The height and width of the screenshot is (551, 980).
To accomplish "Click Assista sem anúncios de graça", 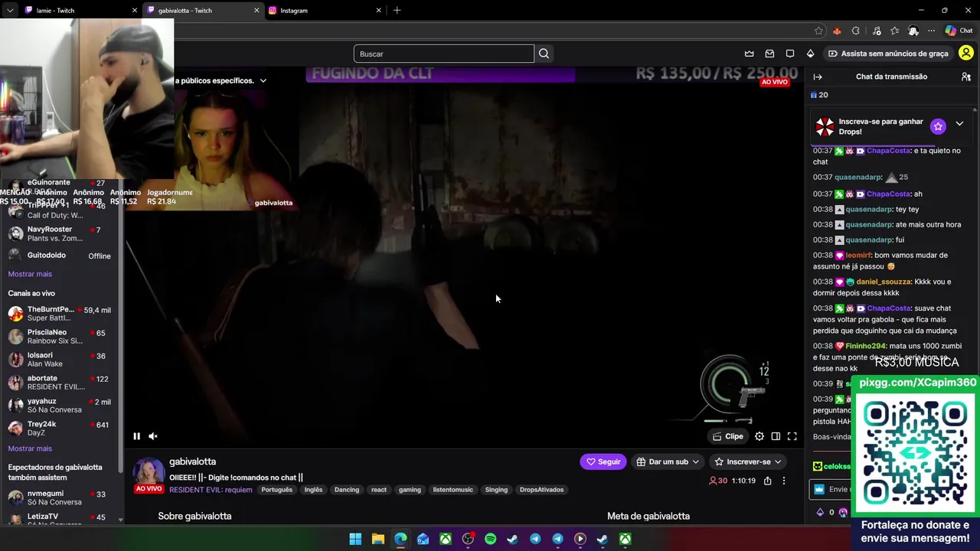I will click(x=888, y=54).
